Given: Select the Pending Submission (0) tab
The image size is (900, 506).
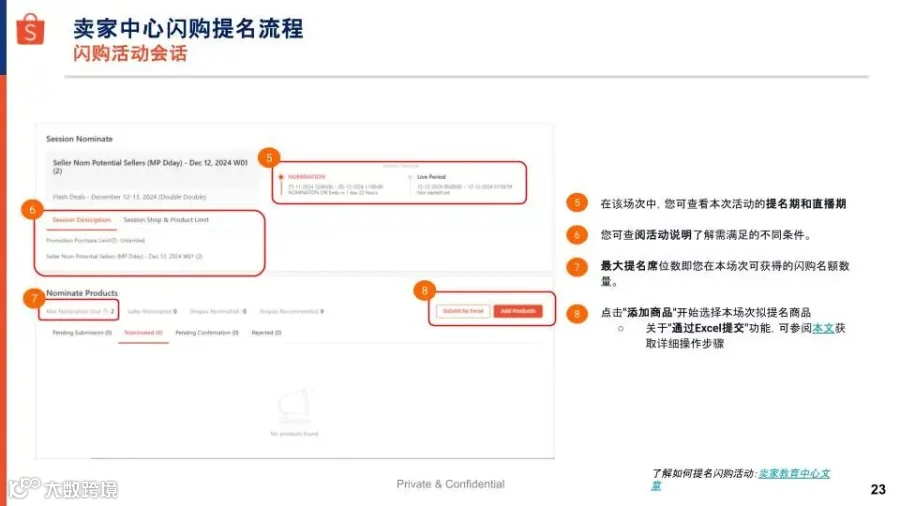Looking at the screenshot, I should (x=82, y=333).
